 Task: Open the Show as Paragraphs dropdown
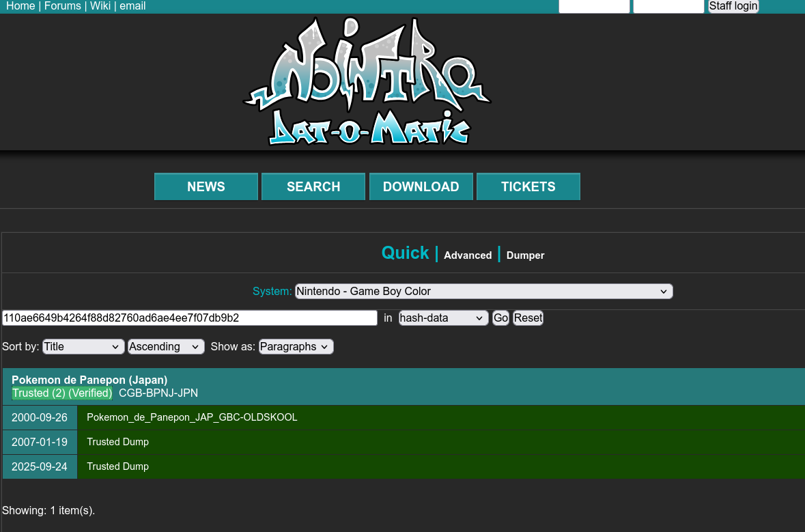pos(296,347)
